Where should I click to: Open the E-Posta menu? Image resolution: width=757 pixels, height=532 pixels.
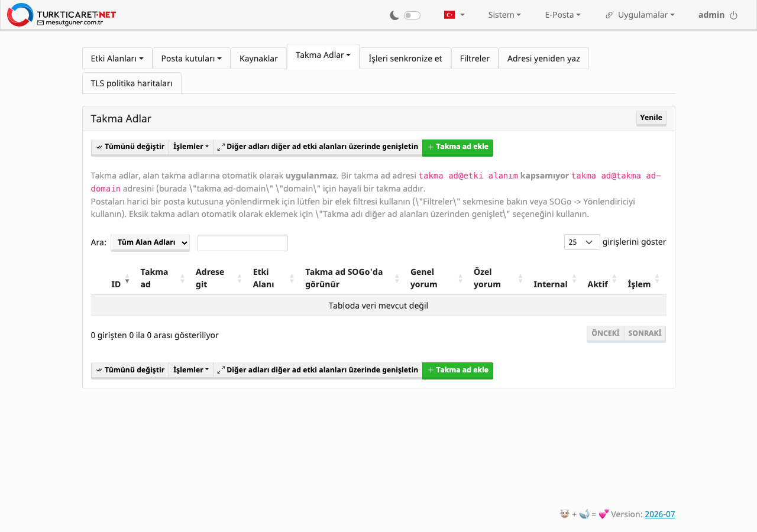(x=562, y=15)
